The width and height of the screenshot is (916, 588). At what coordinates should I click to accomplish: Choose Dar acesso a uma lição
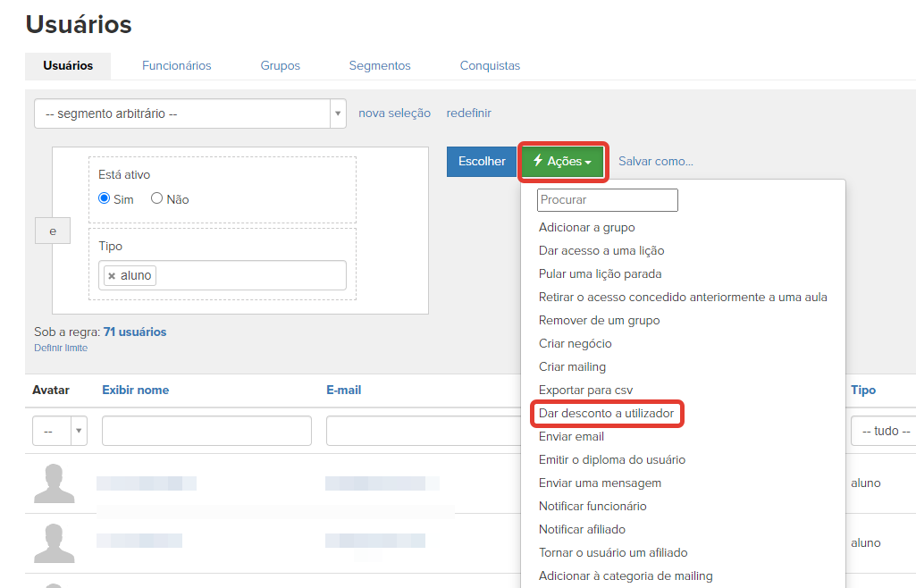coord(601,250)
